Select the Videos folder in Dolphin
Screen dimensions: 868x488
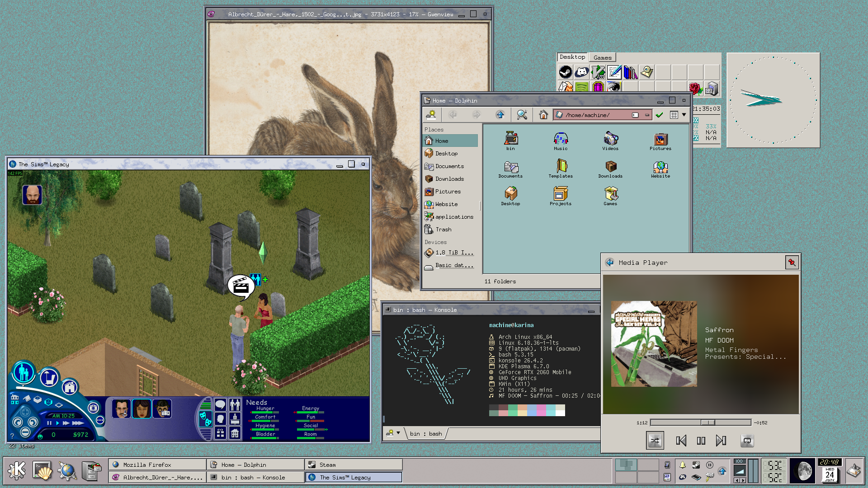[610, 141]
